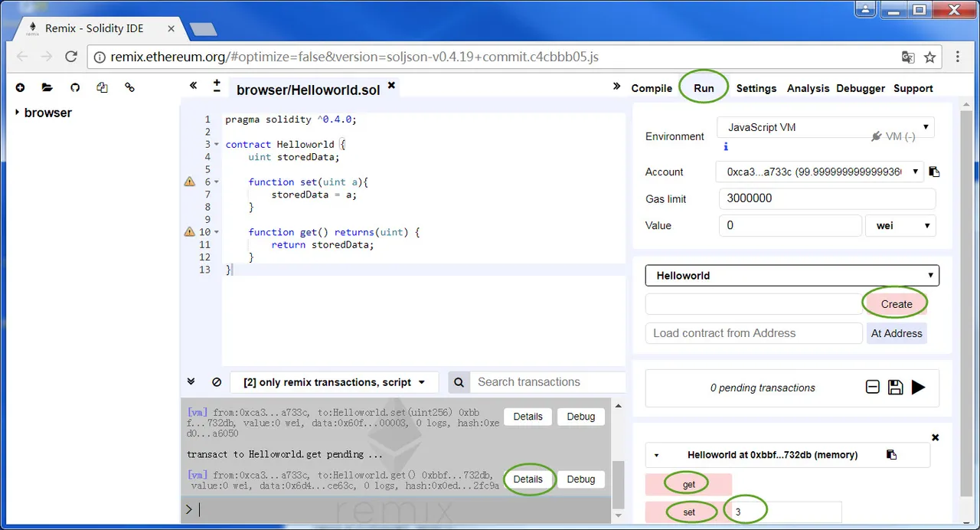This screenshot has height=530, width=980.
Task: Collapse the terminal with the double down chevron
Action: point(191,381)
